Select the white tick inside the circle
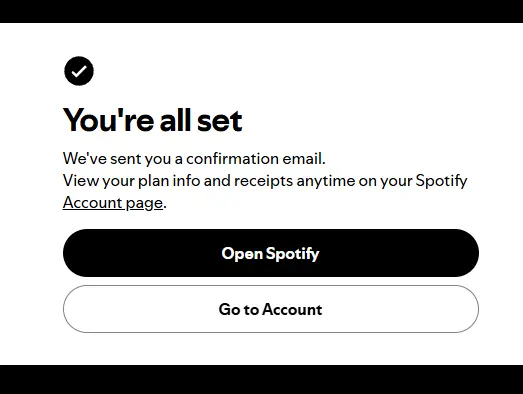This screenshot has height=394, width=523. (x=79, y=71)
